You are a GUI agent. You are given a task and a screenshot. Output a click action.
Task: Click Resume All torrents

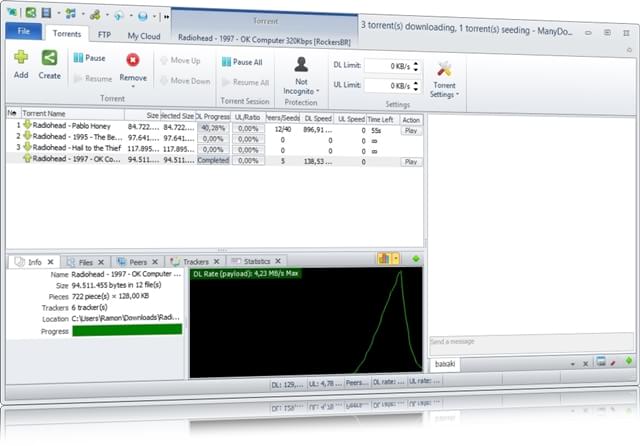246,82
